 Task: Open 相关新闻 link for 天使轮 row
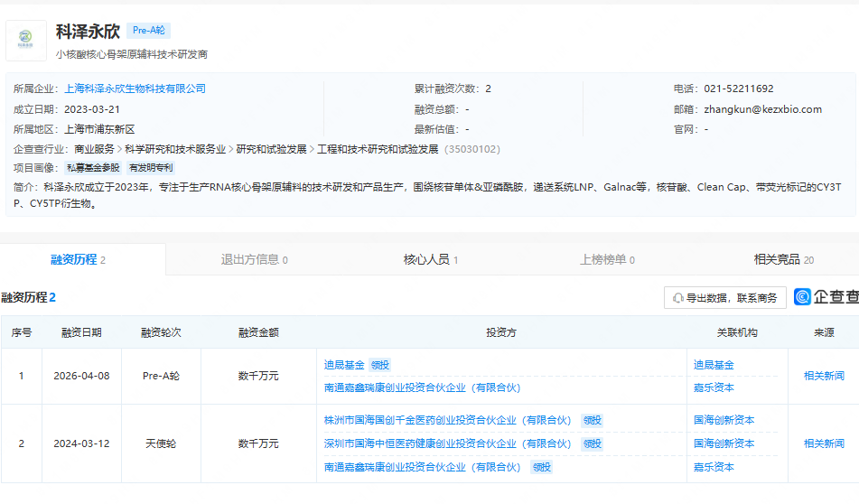click(824, 443)
